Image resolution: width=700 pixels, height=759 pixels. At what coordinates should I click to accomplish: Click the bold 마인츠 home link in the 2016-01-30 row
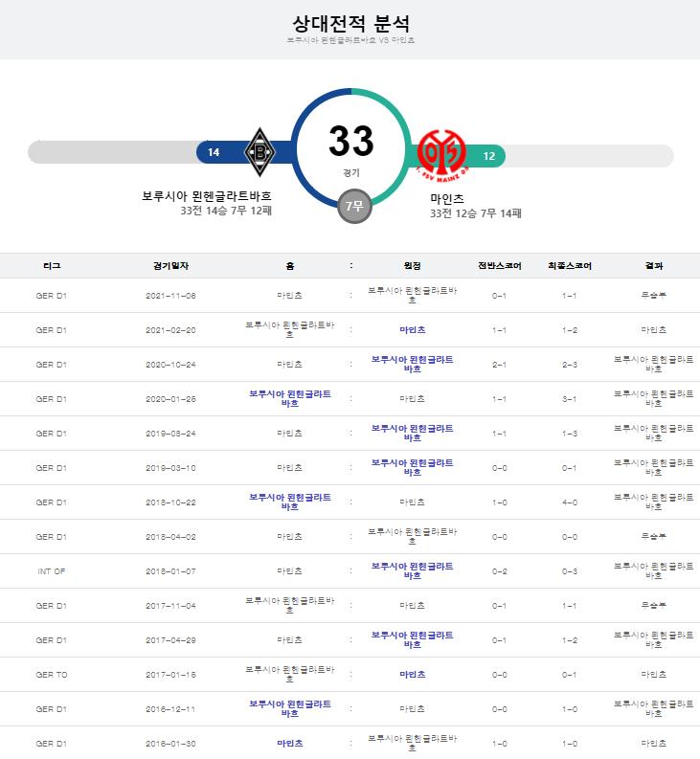click(290, 743)
